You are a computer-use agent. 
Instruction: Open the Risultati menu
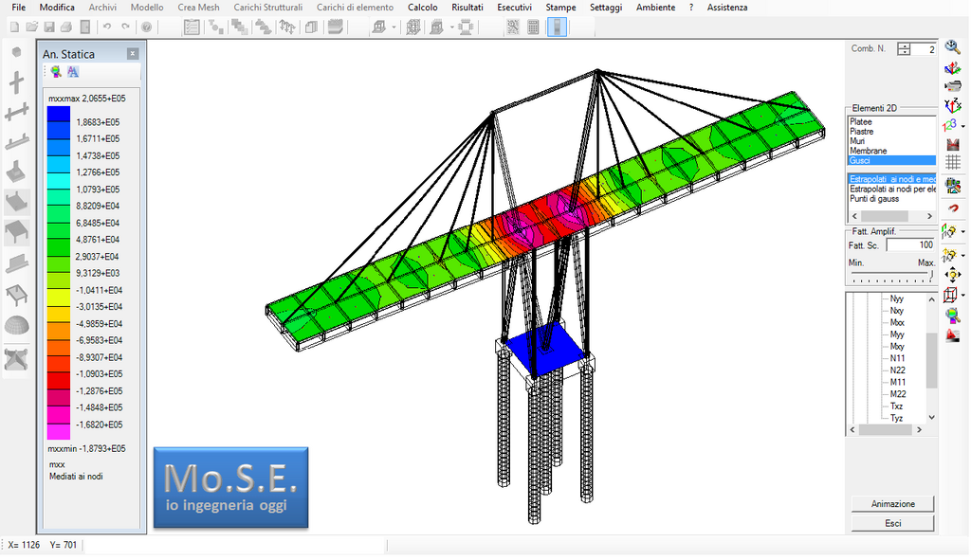tap(467, 8)
